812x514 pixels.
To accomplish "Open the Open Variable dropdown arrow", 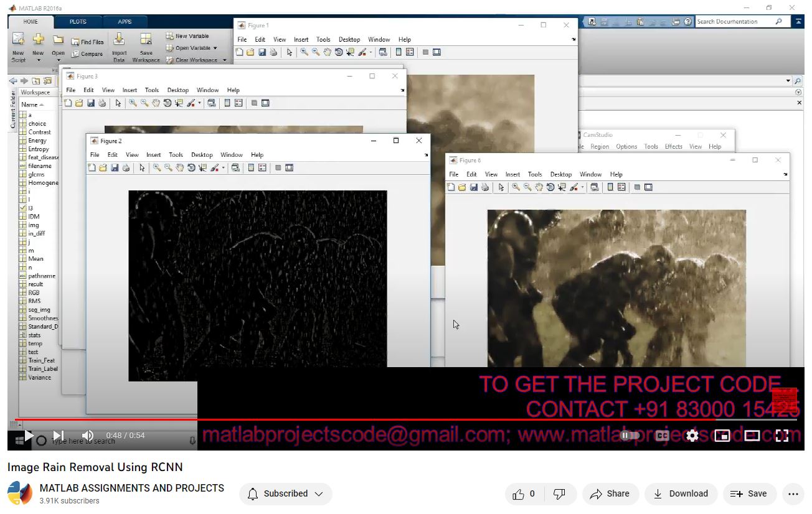I will click(x=215, y=48).
